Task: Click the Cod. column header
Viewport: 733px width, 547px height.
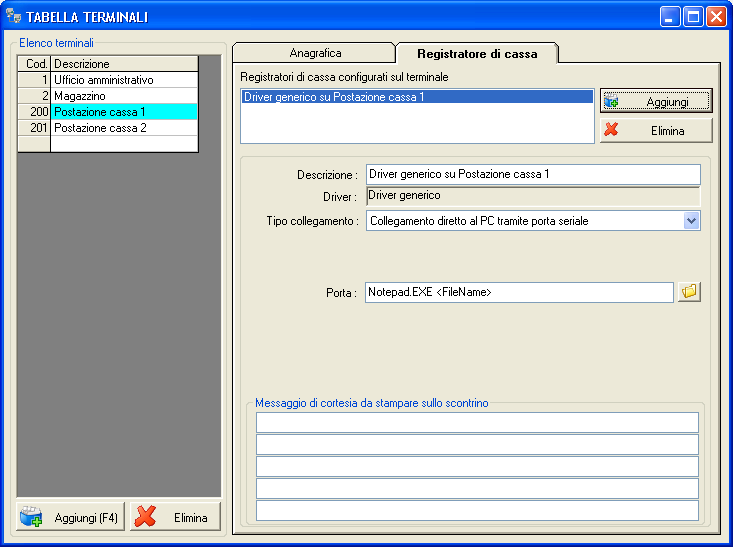Action: 34,64
